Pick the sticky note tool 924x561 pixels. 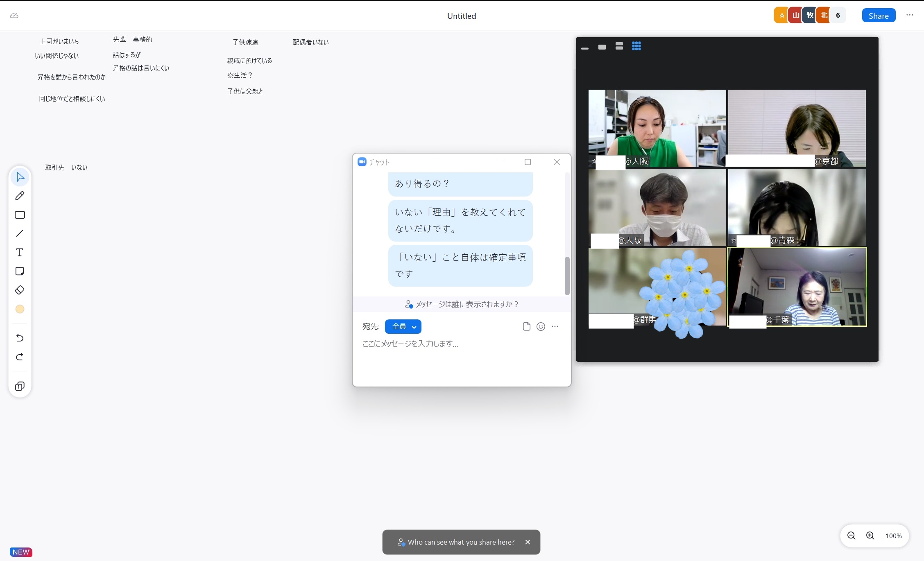(20, 271)
